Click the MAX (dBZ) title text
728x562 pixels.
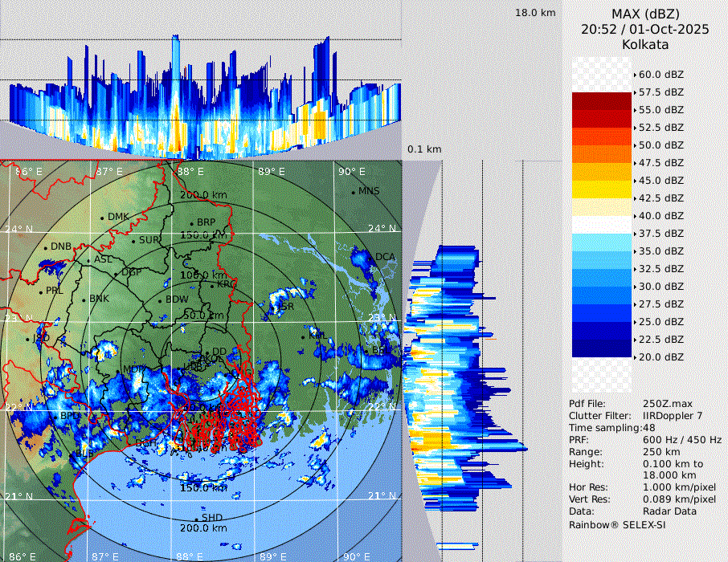pos(645,14)
